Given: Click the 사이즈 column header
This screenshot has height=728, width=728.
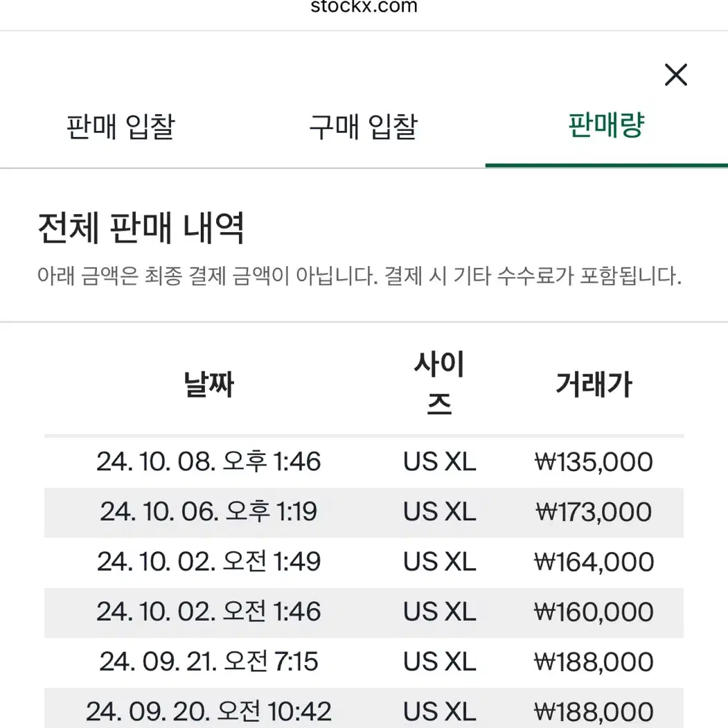Looking at the screenshot, I should click(439, 384).
